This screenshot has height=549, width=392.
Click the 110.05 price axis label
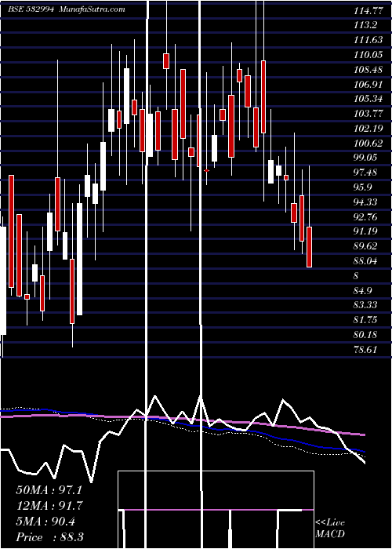click(368, 55)
